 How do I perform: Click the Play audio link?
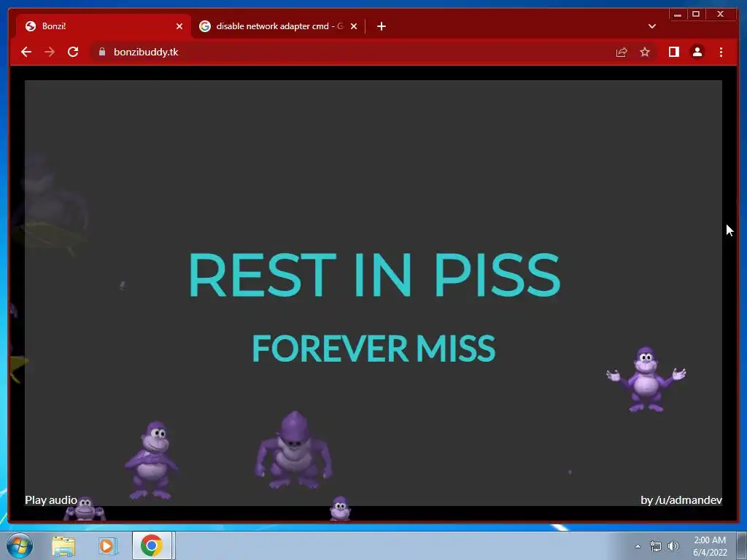tap(51, 500)
